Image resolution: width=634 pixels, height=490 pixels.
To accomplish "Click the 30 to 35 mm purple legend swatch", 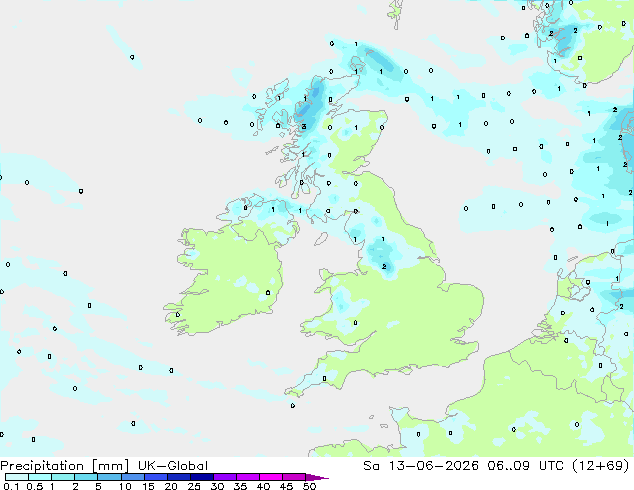I will 225,477.
